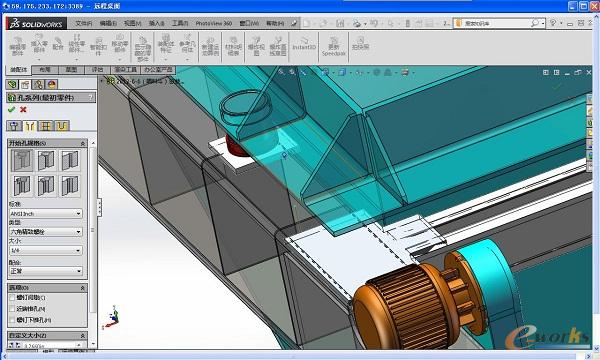Accept hole series with green checkmark
The height and width of the screenshot is (360, 600).
point(11,110)
